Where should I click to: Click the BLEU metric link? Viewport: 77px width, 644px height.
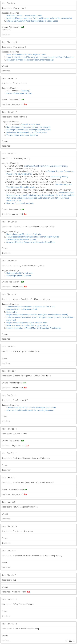point(12,312)
